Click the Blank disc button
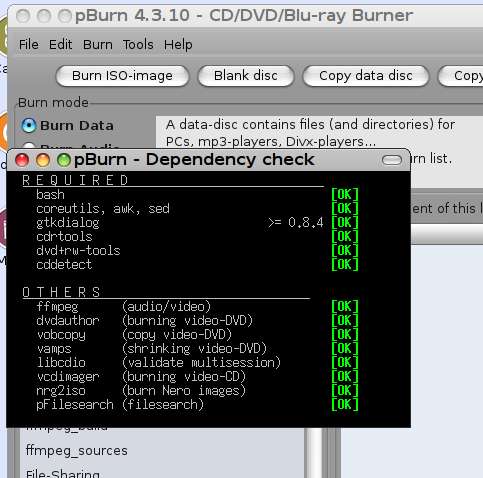The image size is (483, 478). 246,76
